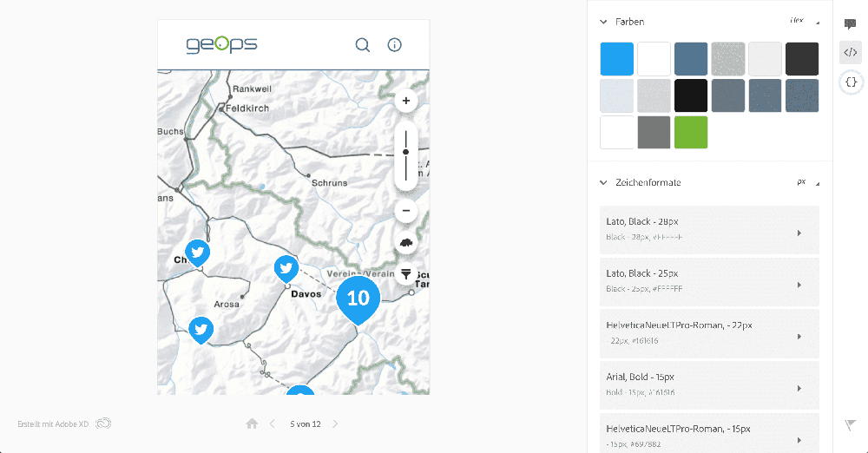The image size is (868, 453).
Task: Open the comments speech bubble icon
Action: click(851, 24)
